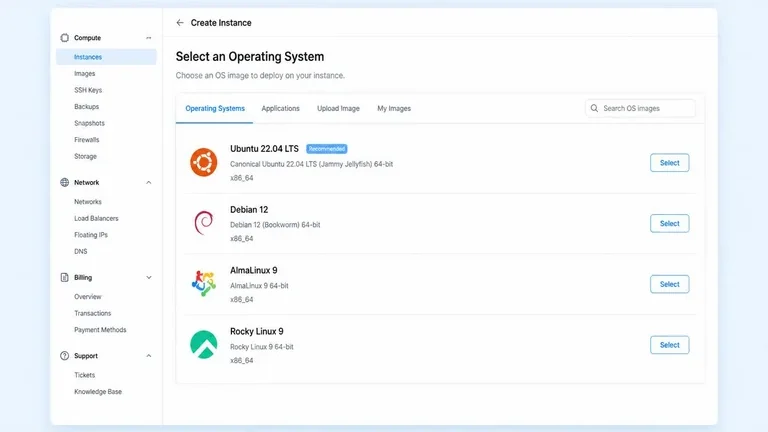Viewport: 768px width, 432px height.
Task: Go to SSH Keys
Action: [x=88, y=90]
